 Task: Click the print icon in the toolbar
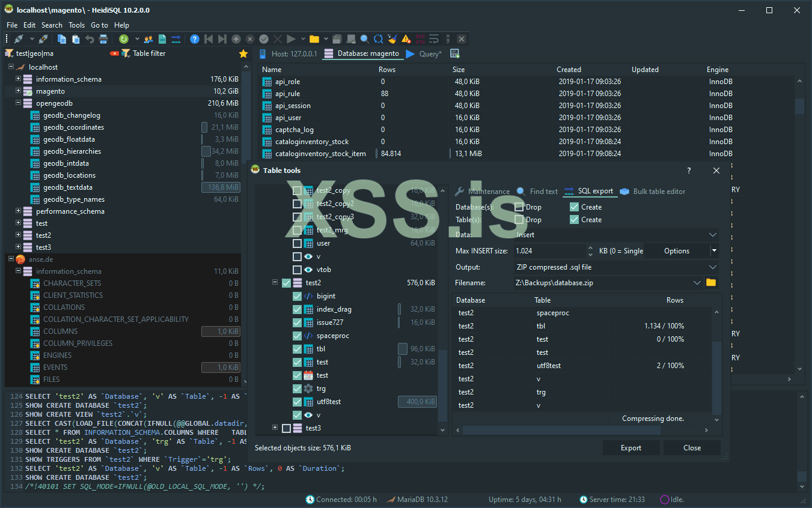click(x=103, y=39)
